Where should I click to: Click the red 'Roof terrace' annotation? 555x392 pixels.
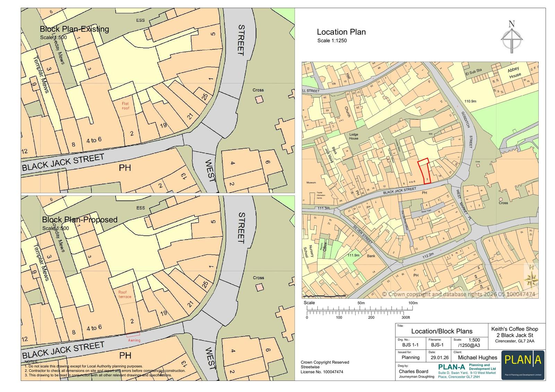tap(125, 294)
